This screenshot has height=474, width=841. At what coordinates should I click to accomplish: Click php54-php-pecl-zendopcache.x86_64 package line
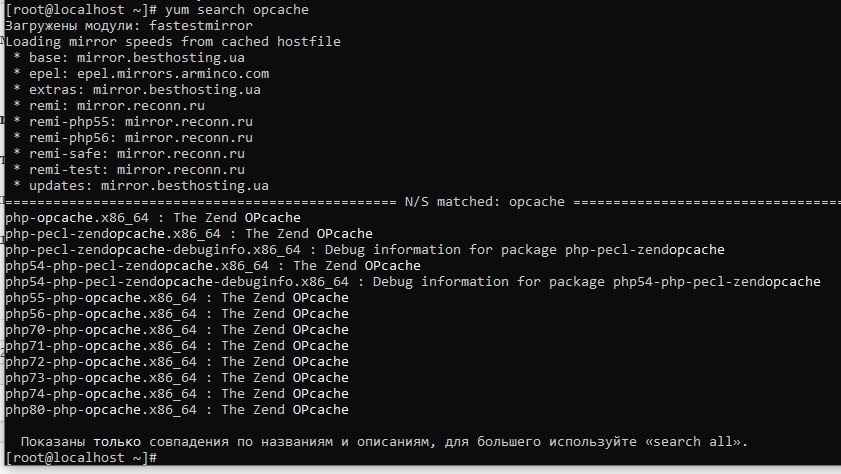(x=213, y=266)
